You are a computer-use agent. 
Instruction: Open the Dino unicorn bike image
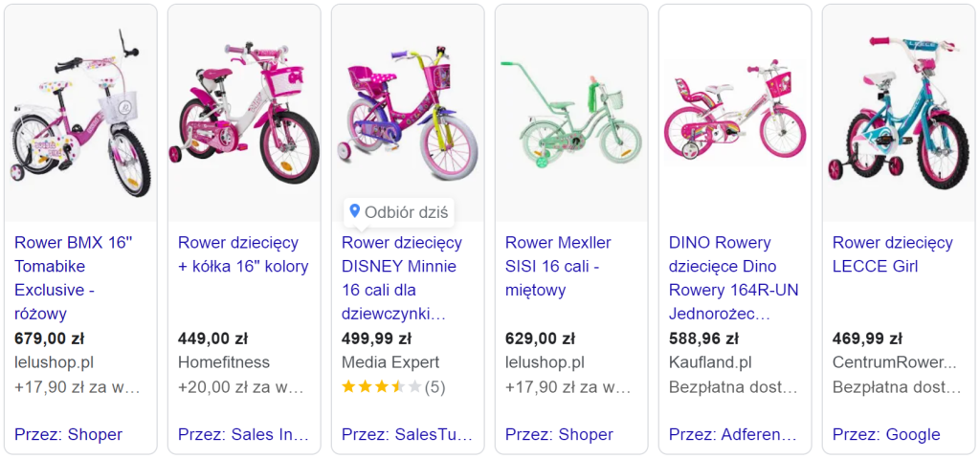[x=735, y=113]
